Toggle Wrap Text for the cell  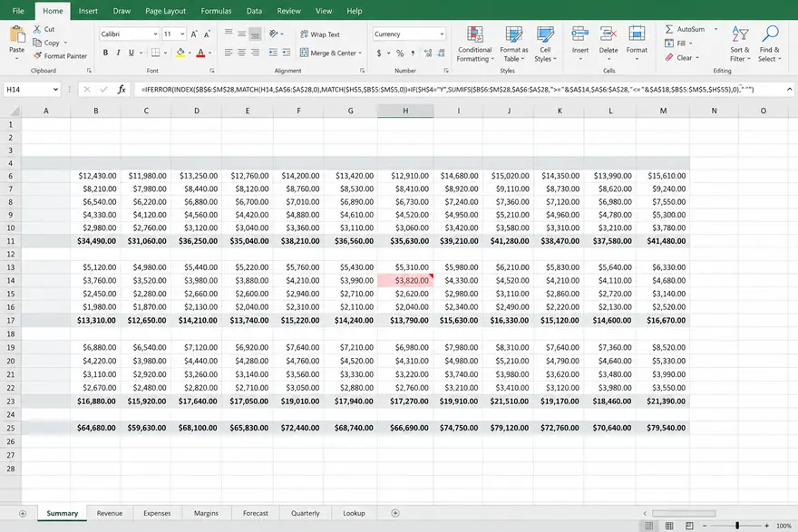319,34
